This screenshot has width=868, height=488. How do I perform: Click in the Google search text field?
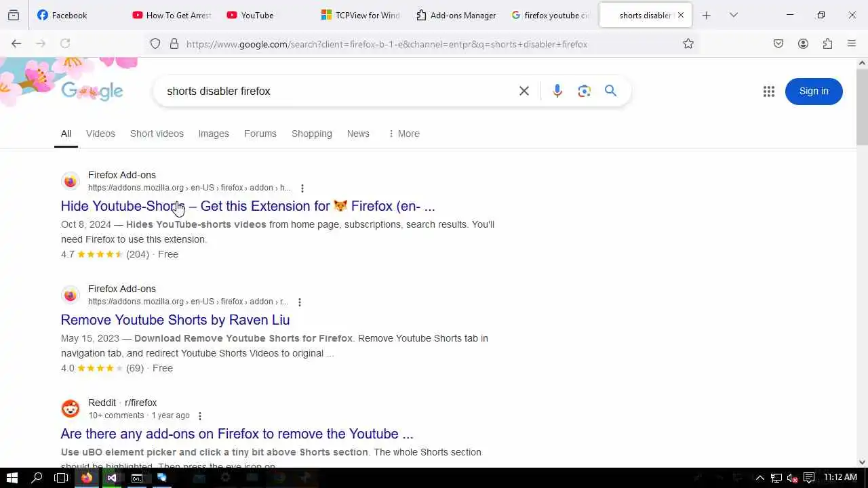(x=339, y=91)
